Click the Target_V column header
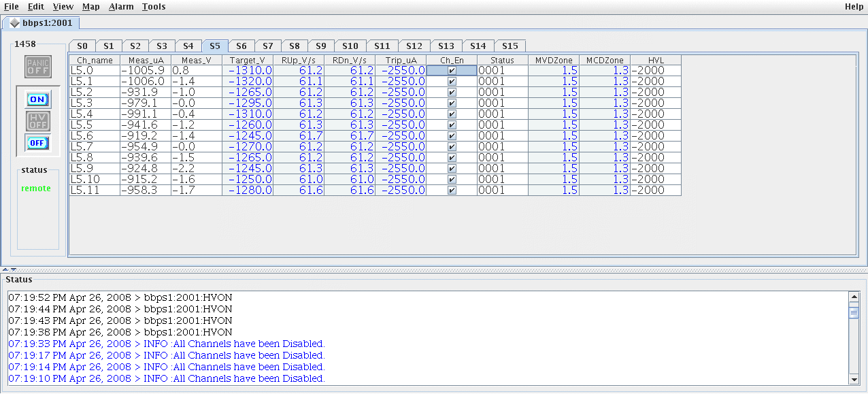The width and height of the screenshot is (868, 394). (x=248, y=61)
